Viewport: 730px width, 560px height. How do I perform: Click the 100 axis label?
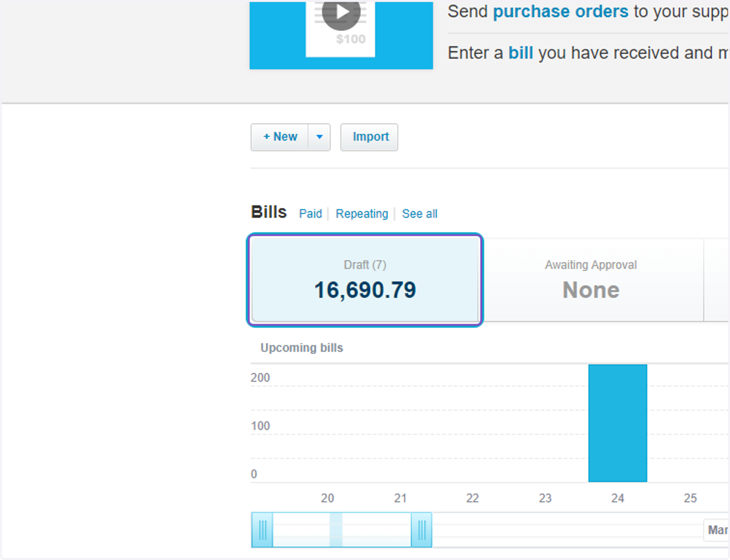(260, 426)
